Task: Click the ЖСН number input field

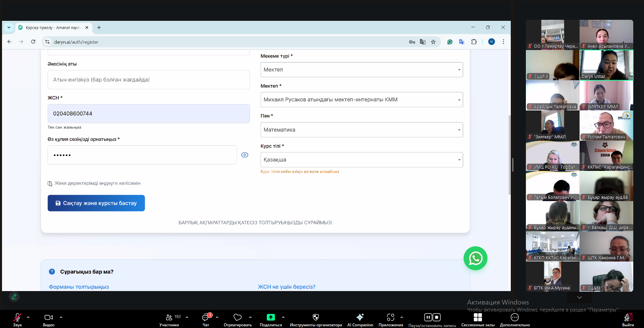Action: 149,113
